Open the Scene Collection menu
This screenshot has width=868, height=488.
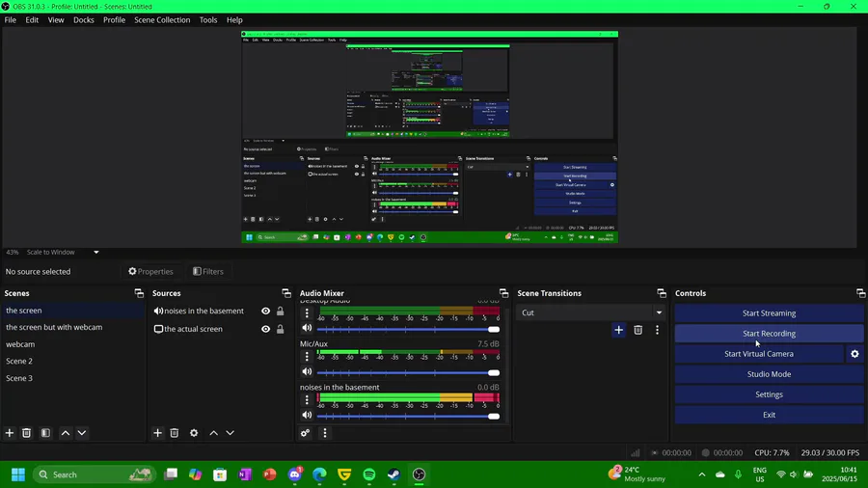[162, 20]
